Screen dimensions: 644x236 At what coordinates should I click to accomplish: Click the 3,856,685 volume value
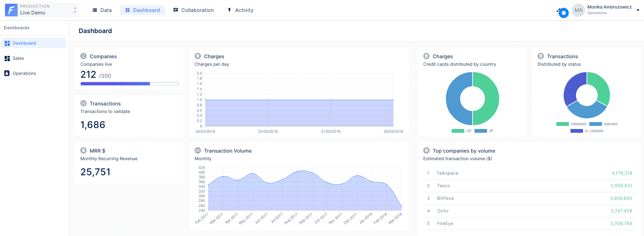(x=621, y=198)
